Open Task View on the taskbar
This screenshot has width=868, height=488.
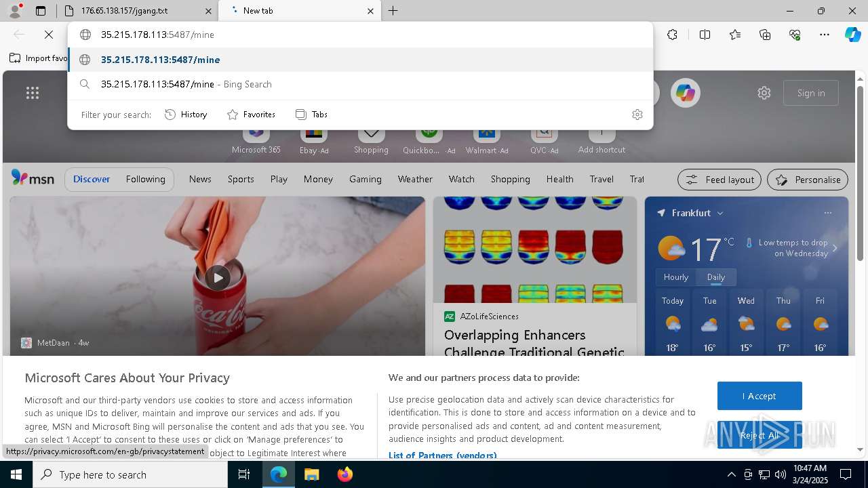click(x=244, y=474)
